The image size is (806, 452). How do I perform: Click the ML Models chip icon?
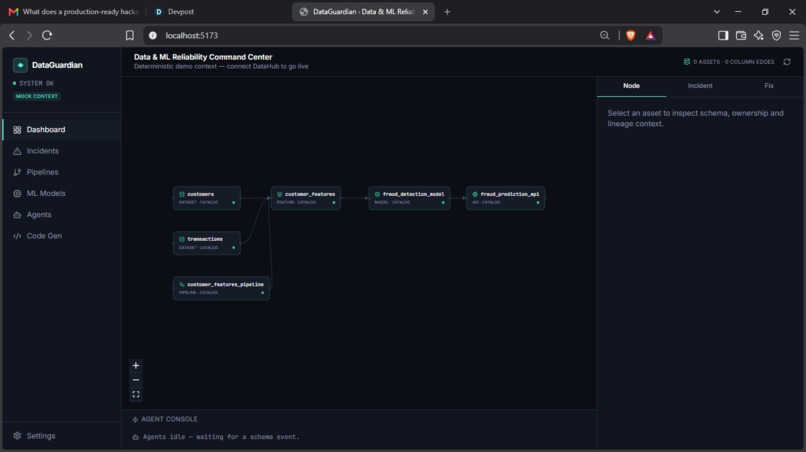(x=17, y=193)
